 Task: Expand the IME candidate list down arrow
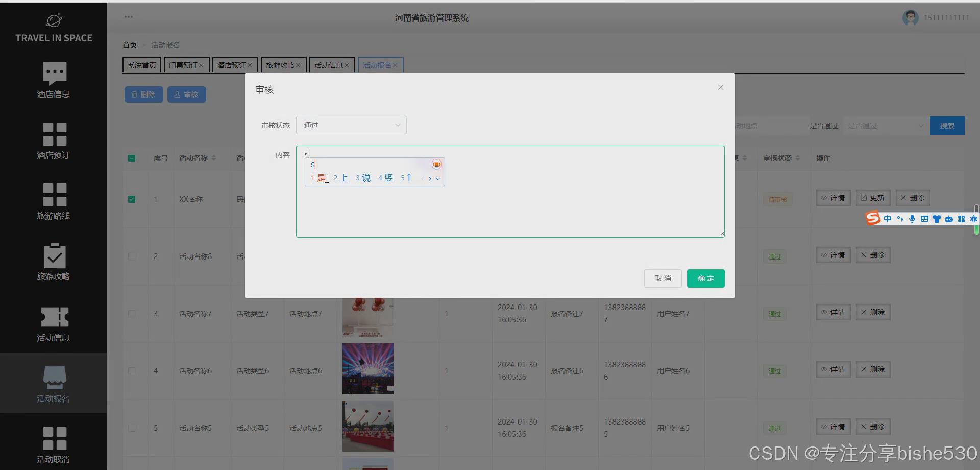(x=438, y=179)
